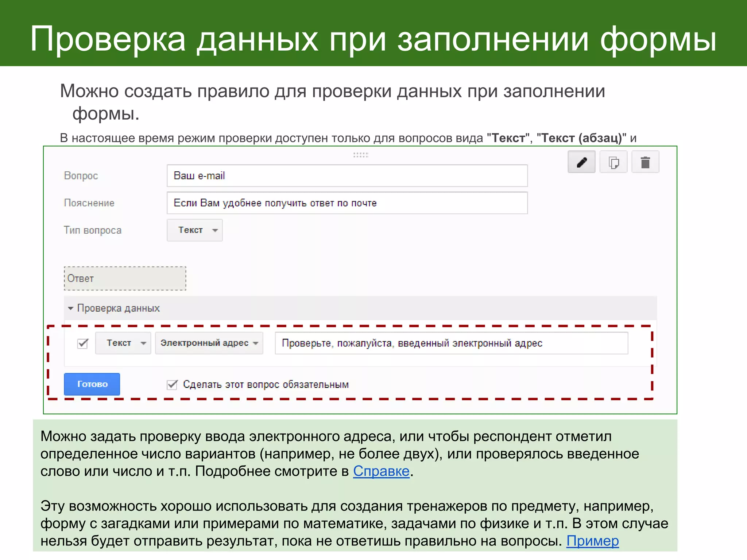Toggle the data validation checkbox
Screen dimensions: 747x560
pyautogui.click(x=83, y=343)
